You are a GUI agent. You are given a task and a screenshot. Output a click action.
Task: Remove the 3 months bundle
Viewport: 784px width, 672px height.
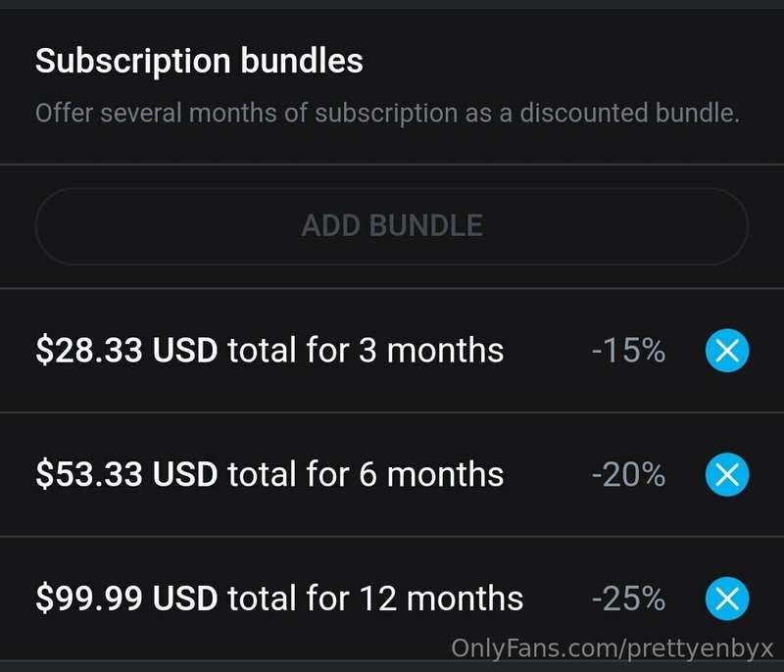[x=727, y=351]
